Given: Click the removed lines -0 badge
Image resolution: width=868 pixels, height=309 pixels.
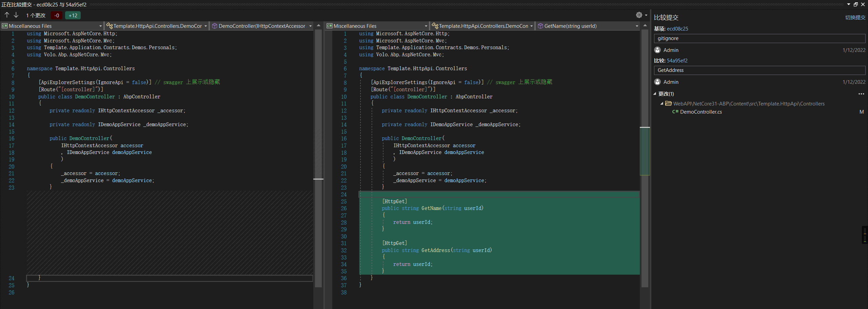Looking at the screenshot, I should tap(57, 15).
